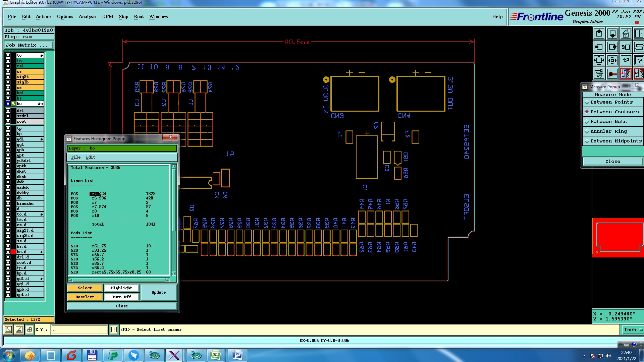Click the Select button in histogram
Screen dimensions: 644x362
click(x=85, y=288)
